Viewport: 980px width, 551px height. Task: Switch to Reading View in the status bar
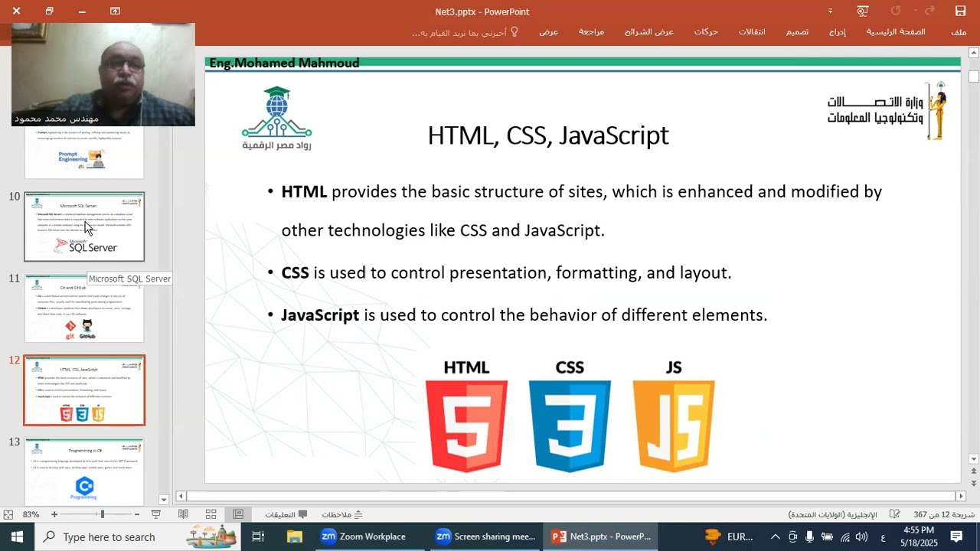coord(183,514)
